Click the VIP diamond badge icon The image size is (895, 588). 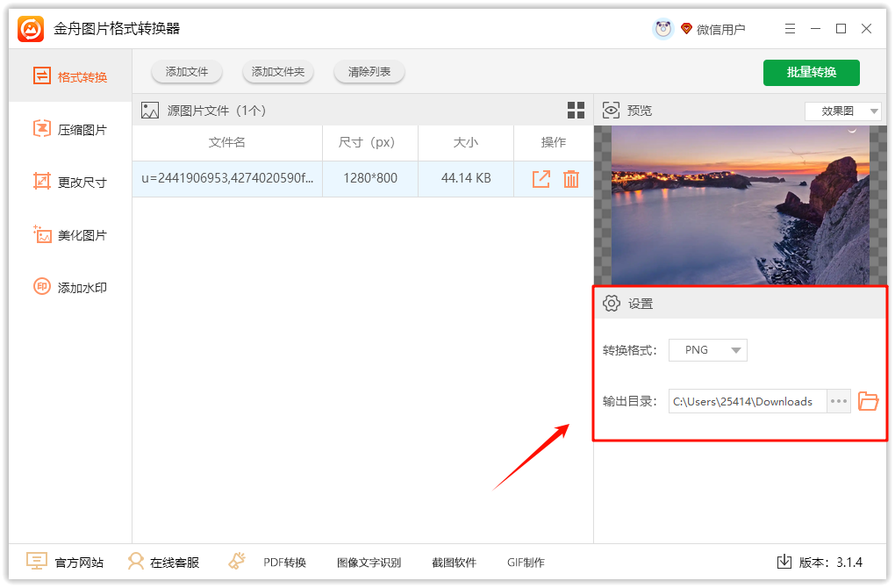(x=686, y=29)
